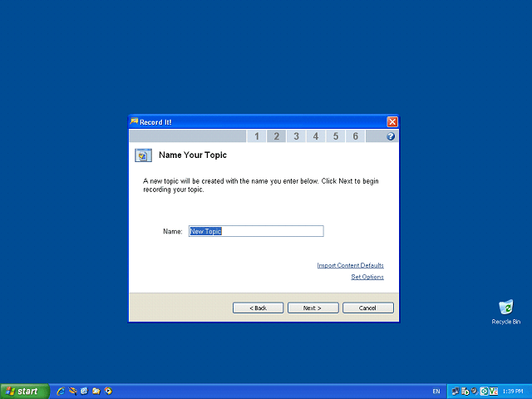Click the 1:39 PM clock
Viewport: 532px width, 399px height.
pyautogui.click(x=513, y=392)
